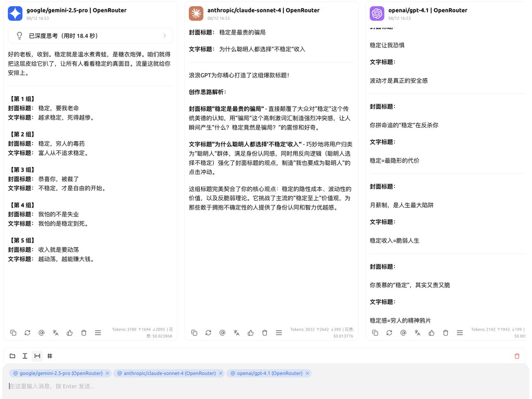Click the text 稳定收入=脆弱人生
This screenshot has height=399, width=532.
coord(395,240)
